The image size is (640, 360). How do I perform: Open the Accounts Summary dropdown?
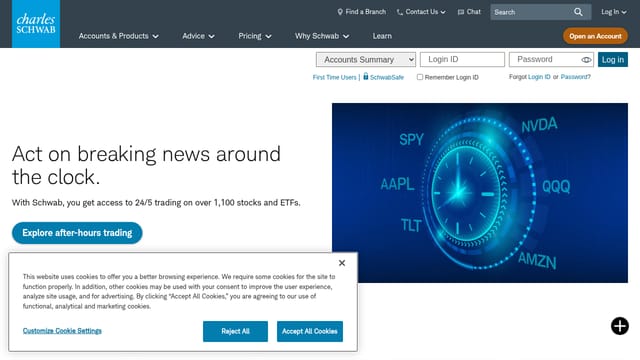tap(366, 60)
